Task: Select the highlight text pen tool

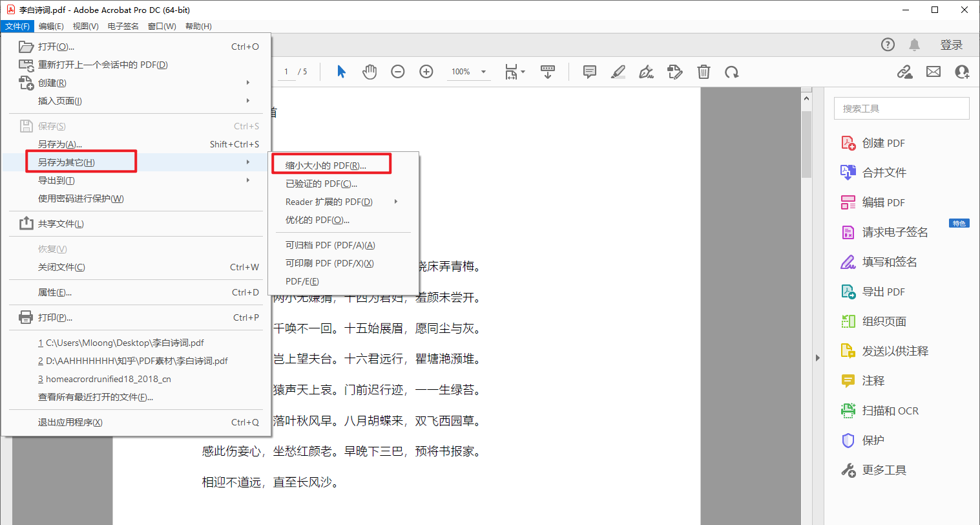Action: click(x=618, y=72)
